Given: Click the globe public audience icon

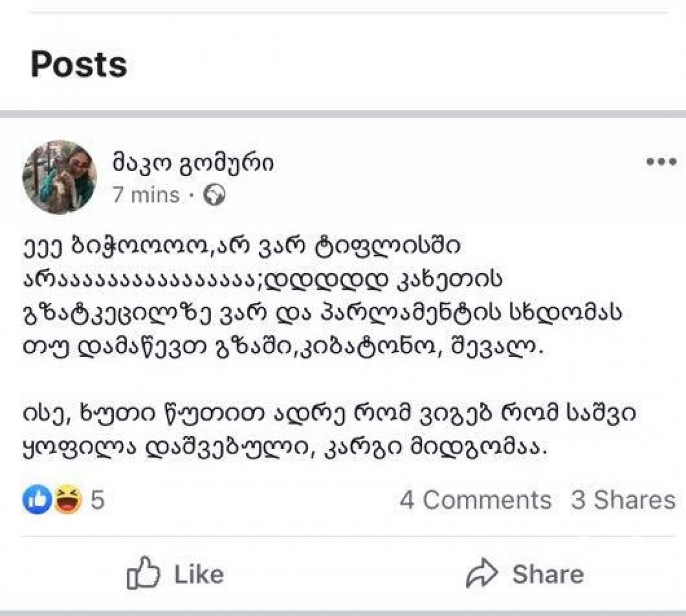Looking at the screenshot, I should [215, 195].
